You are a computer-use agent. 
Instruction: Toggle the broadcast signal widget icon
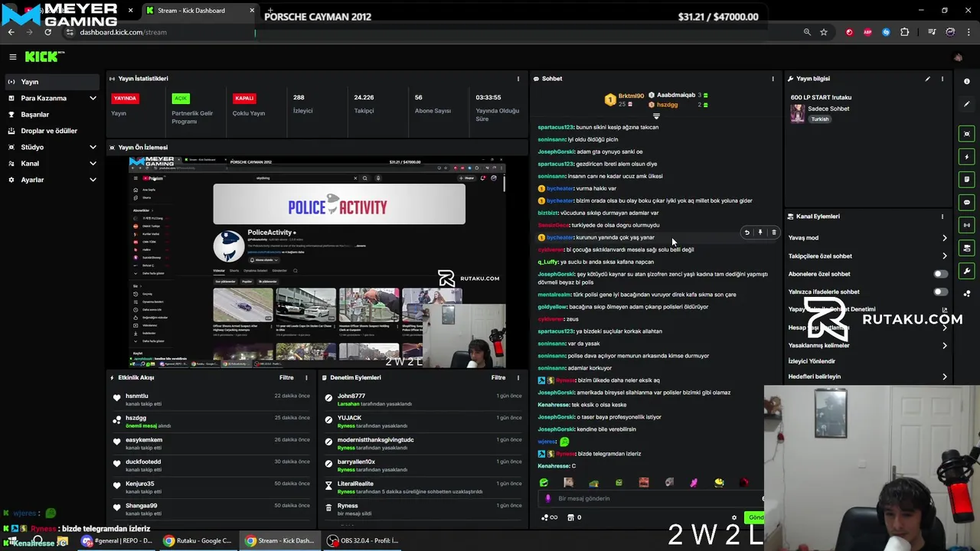967,225
